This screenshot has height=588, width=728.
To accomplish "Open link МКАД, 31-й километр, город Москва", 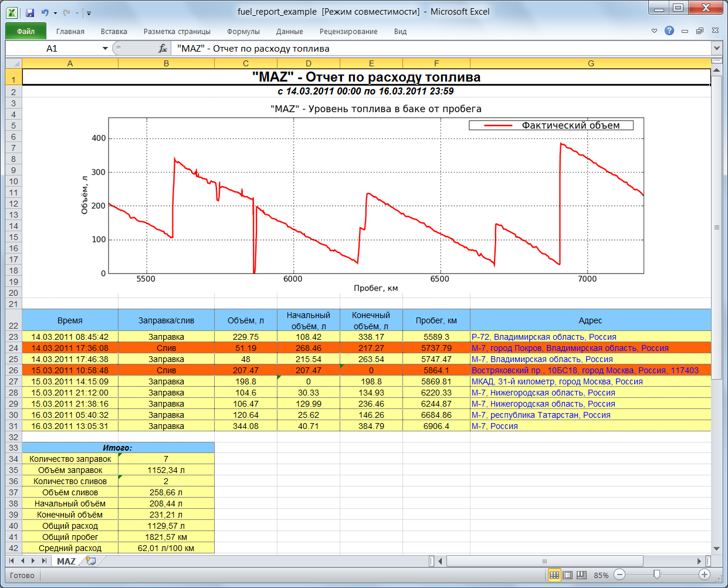I will coord(557,381).
